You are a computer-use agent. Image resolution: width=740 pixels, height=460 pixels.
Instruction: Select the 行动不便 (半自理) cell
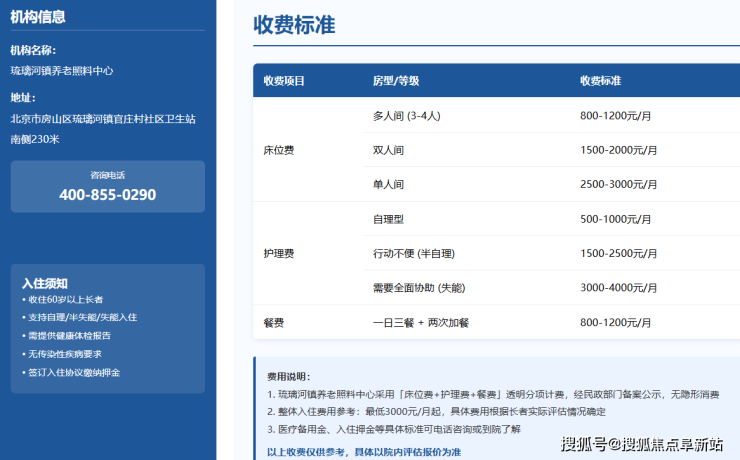[x=414, y=253]
